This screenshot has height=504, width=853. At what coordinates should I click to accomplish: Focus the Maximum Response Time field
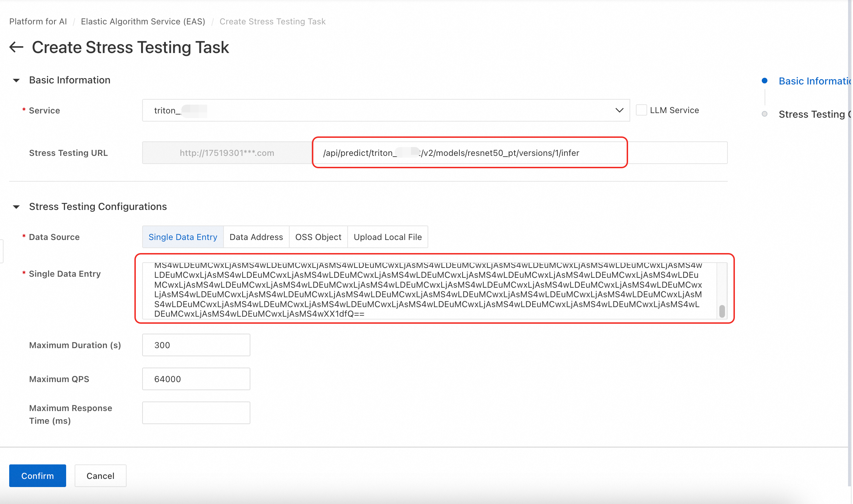tap(196, 413)
